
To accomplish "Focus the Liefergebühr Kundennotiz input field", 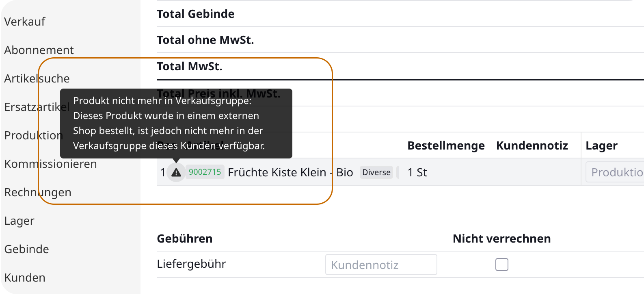I will coord(381,265).
